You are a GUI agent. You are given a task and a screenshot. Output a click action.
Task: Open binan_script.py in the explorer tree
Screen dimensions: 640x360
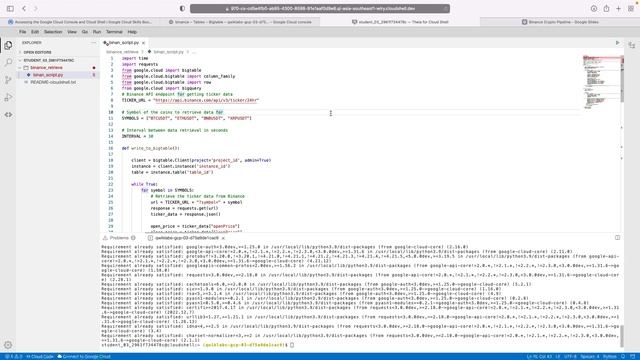(x=48, y=75)
